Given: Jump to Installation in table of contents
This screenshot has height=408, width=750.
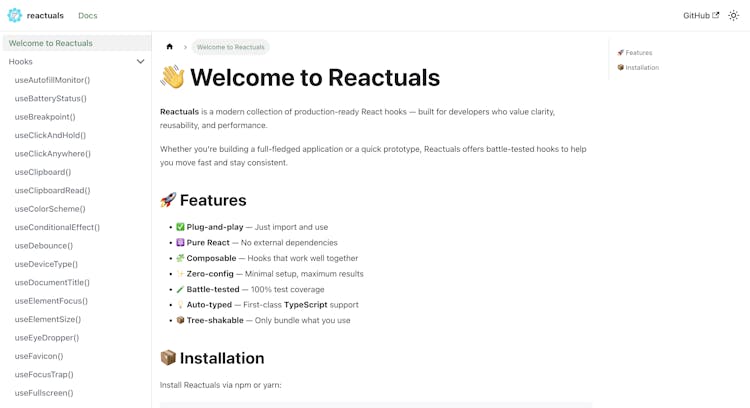Looking at the screenshot, I should point(638,67).
